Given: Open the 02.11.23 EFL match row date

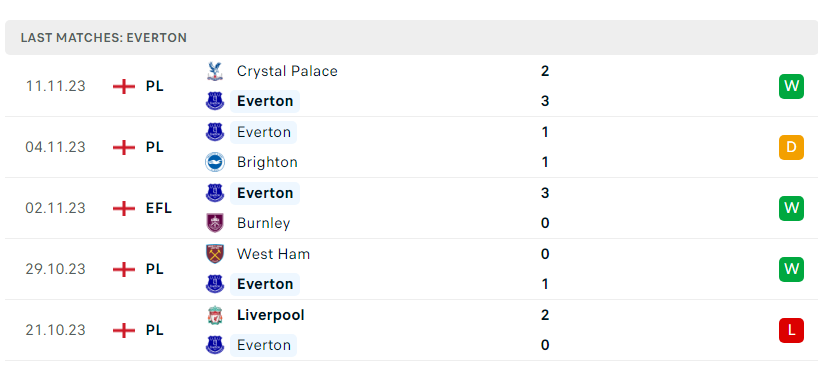Looking at the screenshot, I should [x=55, y=208].
